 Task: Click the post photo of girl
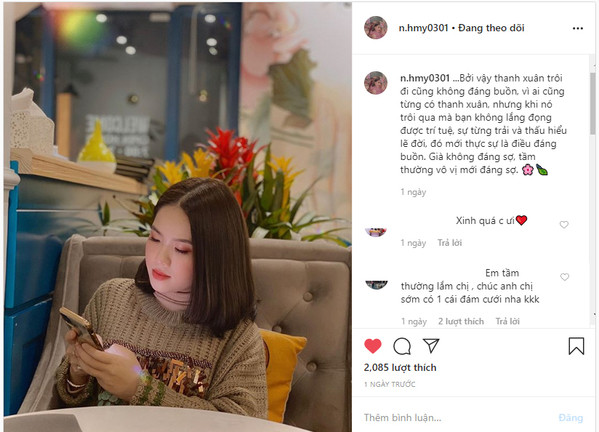pos(178,217)
